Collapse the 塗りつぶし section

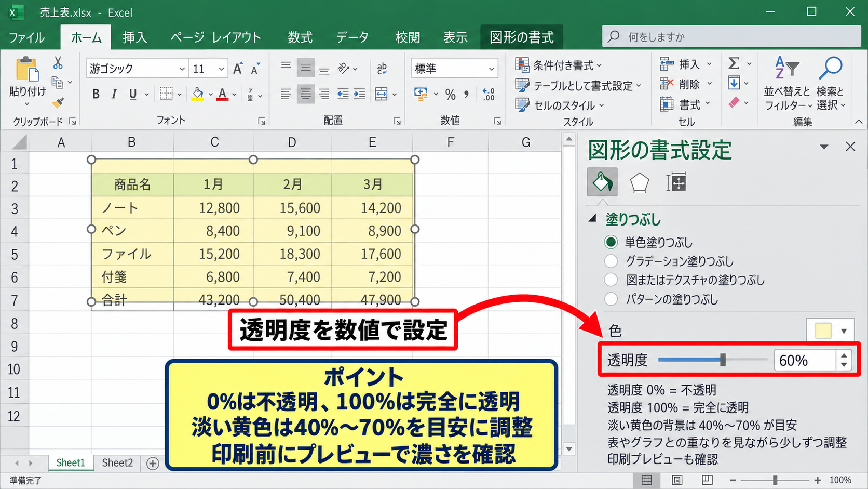click(x=592, y=219)
